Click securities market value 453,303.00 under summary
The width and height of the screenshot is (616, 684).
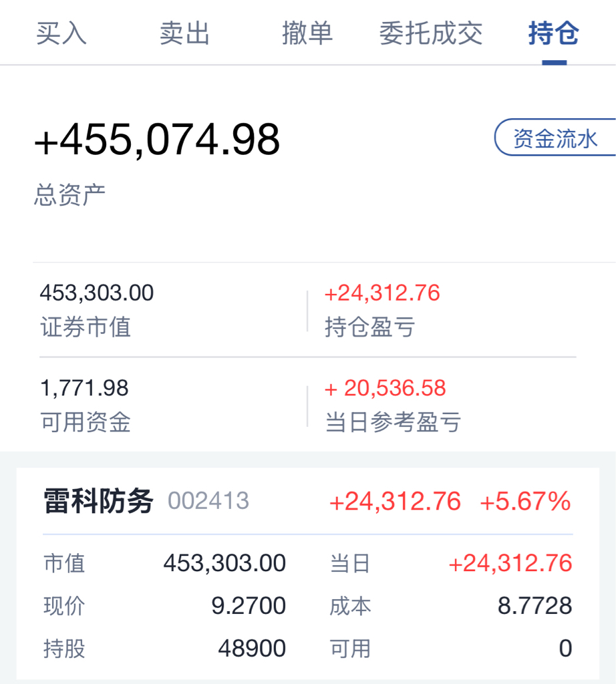tap(97, 293)
